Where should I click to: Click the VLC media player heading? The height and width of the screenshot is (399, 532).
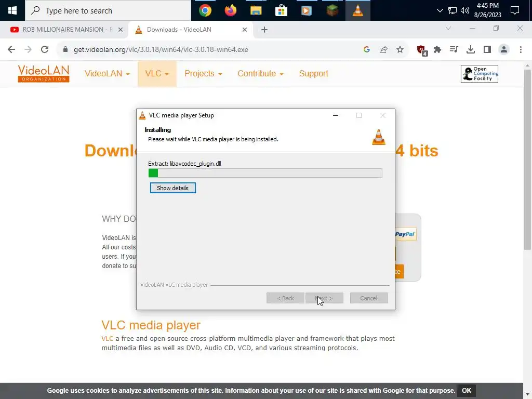(x=151, y=325)
